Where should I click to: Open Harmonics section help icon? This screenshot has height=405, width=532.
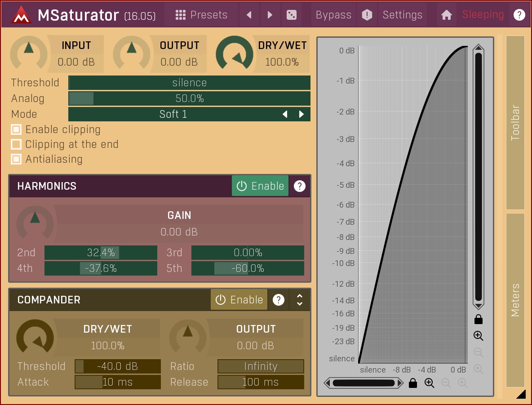click(300, 186)
